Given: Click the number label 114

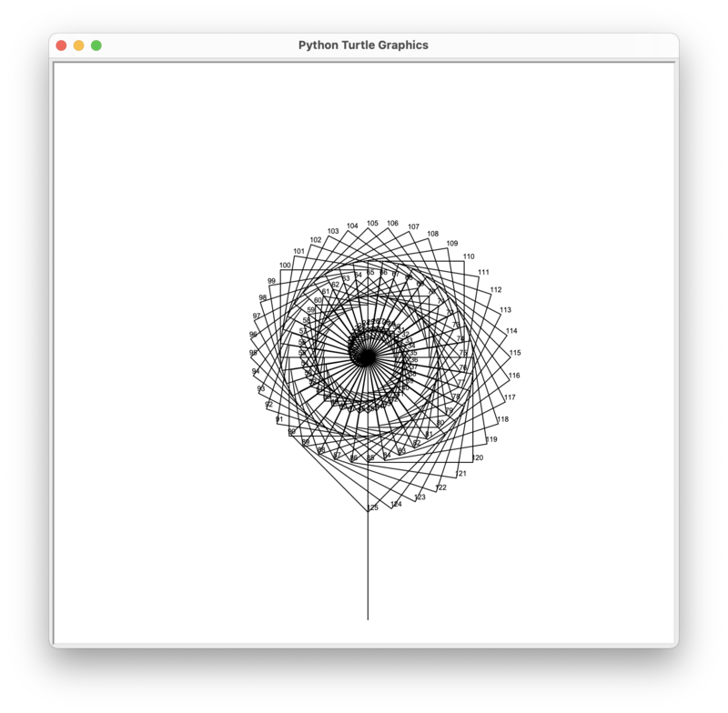Looking at the screenshot, I should point(511,331).
